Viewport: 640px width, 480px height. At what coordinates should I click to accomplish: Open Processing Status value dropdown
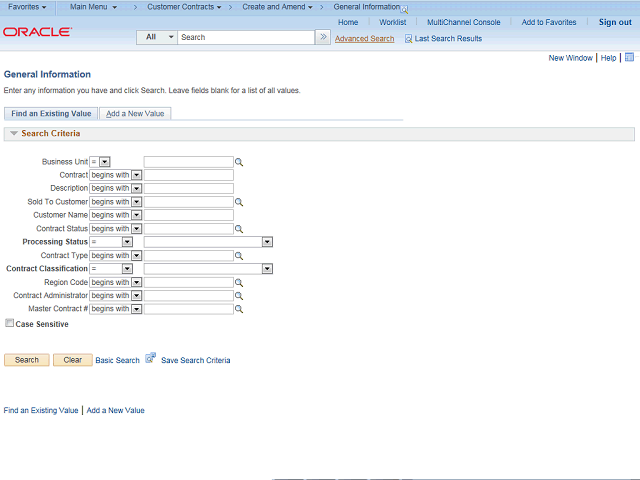pos(267,242)
